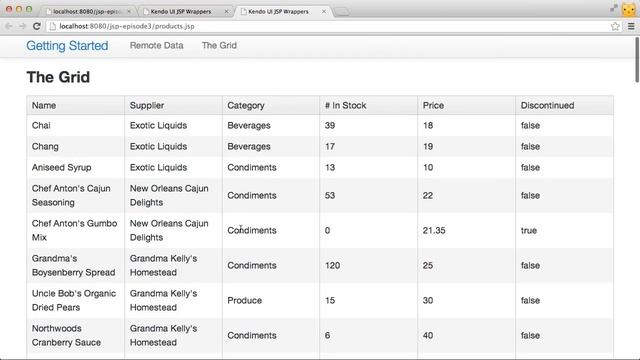Click the Category column header
Screen dimensions: 640x360
coord(271,105)
